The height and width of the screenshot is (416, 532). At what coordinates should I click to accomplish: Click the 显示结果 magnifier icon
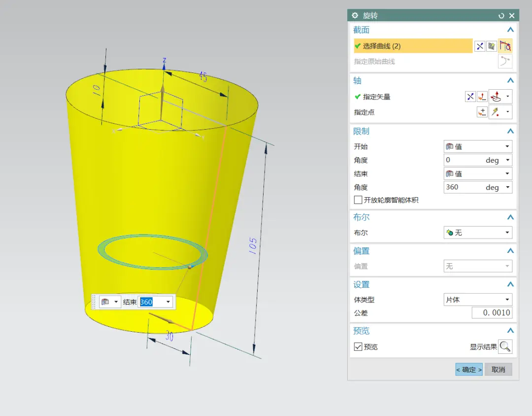click(x=505, y=347)
